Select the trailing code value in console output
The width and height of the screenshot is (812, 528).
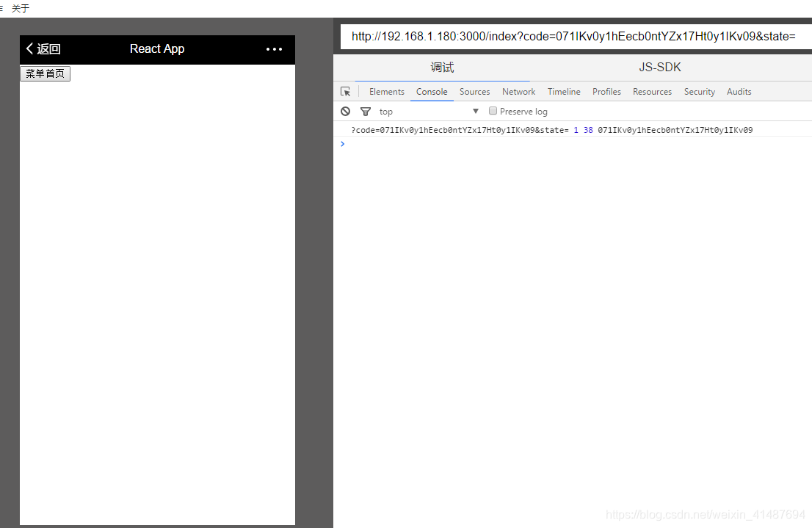pos(675,130)
